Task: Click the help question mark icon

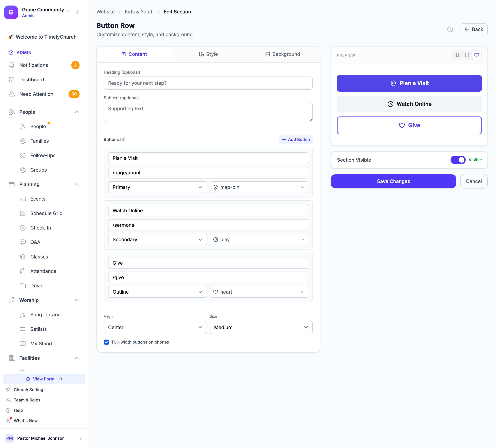Action: 450,29
